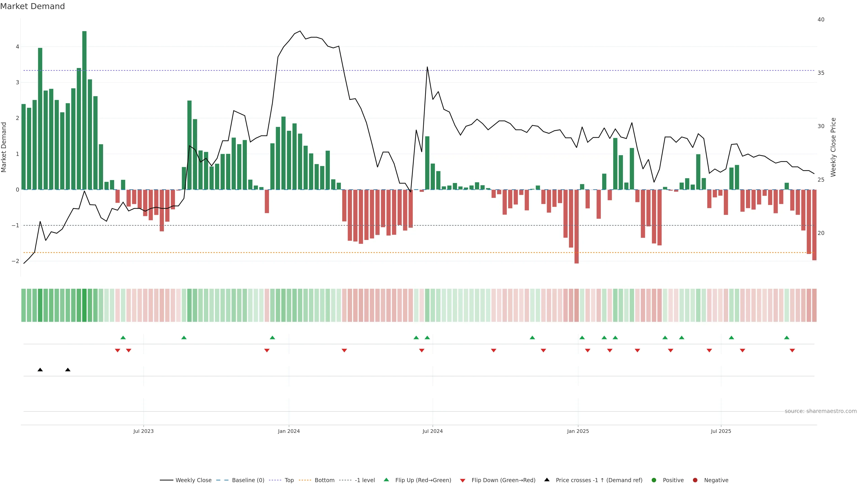The image size is (868, 488).
Task: Hide the -1 level legend line
Action: (x=365, y=480)
